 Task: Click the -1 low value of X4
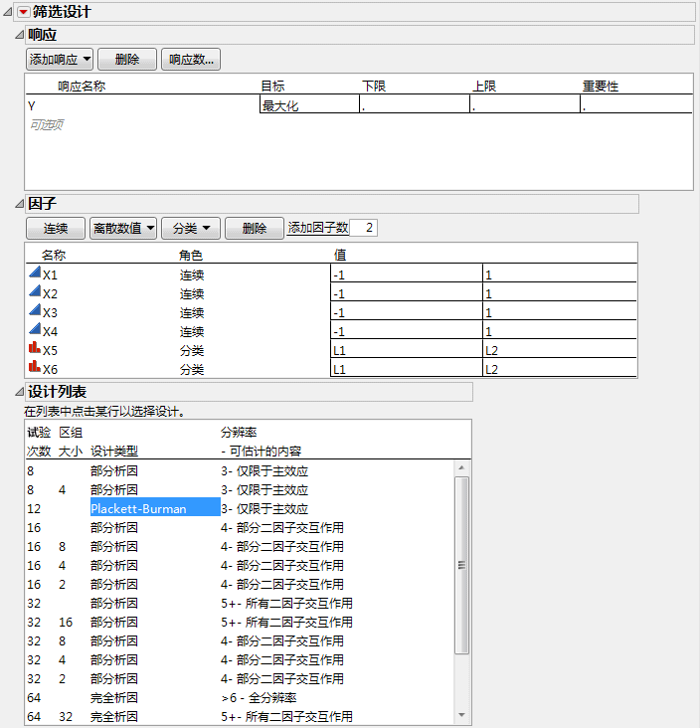coord(407,330)
